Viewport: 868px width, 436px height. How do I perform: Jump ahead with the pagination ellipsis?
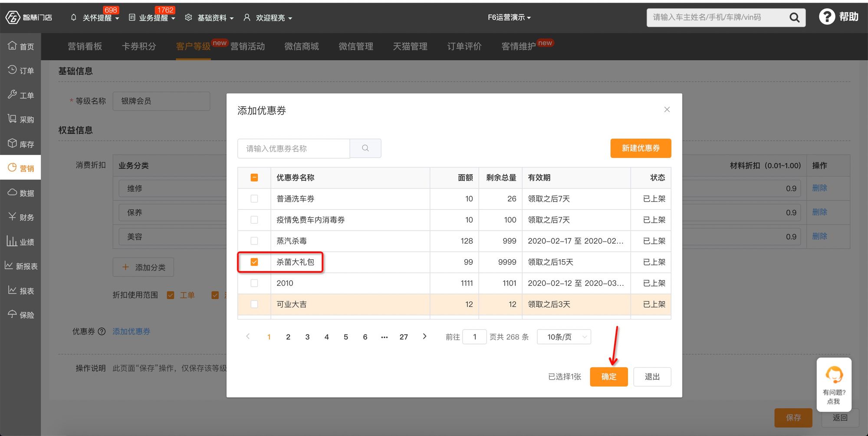click(384, 337)
